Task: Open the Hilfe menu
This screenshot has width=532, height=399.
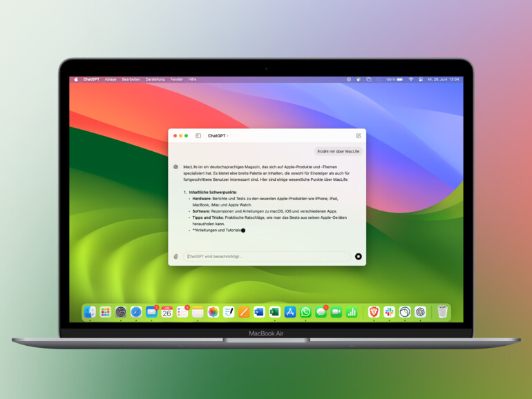Action: [192, 79]
